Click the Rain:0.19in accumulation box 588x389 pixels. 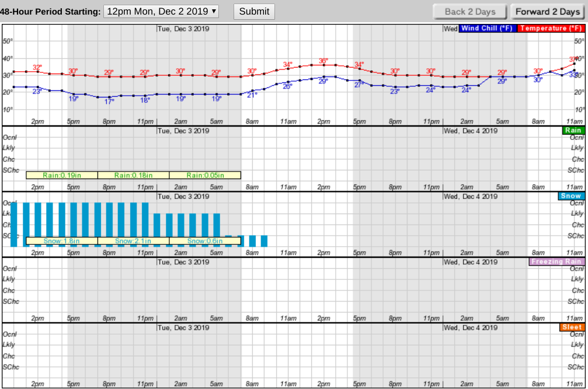click(62, 175)
